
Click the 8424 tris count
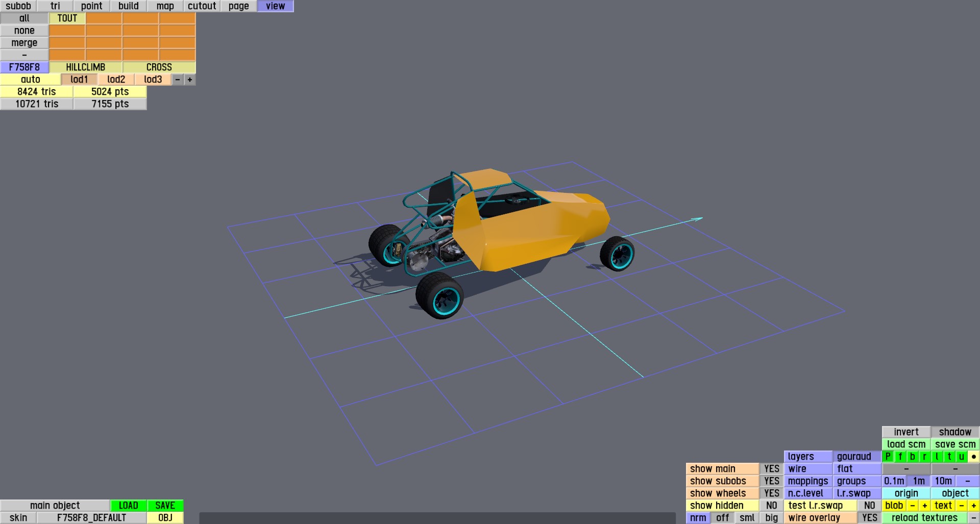[37, 92]
